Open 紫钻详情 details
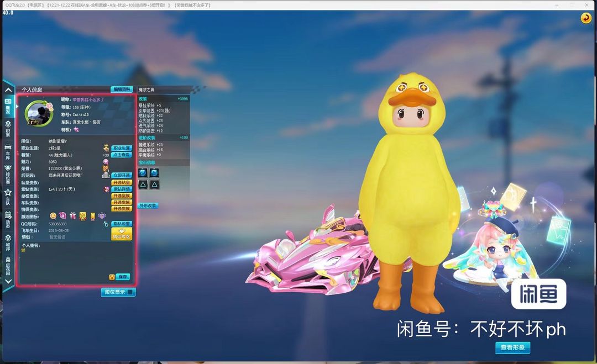 [122, 189]
